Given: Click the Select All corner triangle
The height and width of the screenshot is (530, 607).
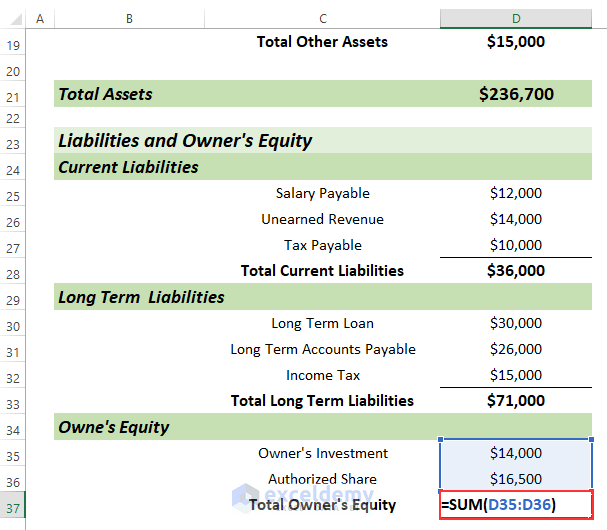Looking at the screenshot, I should [x=13, y=18].
